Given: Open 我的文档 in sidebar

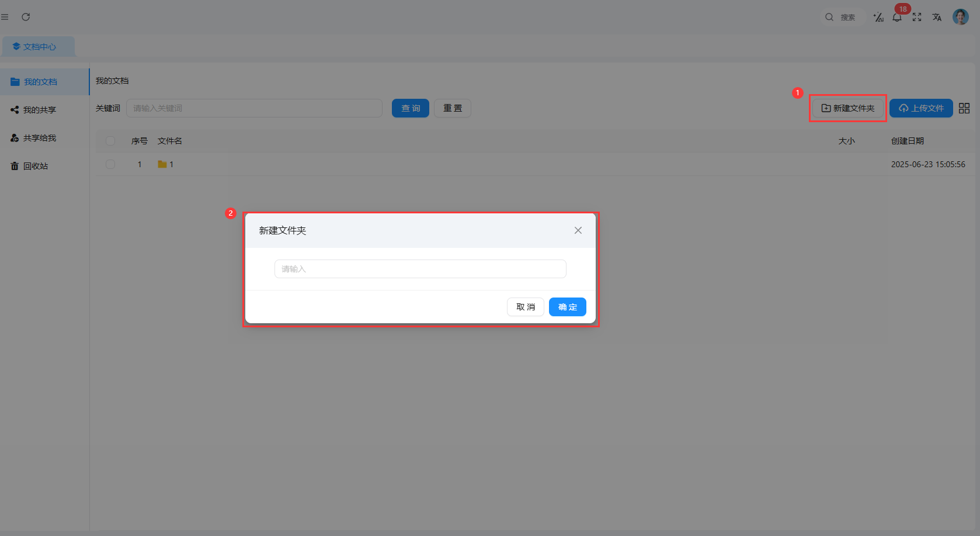Looking at the screenshot, I should (44, 82).
